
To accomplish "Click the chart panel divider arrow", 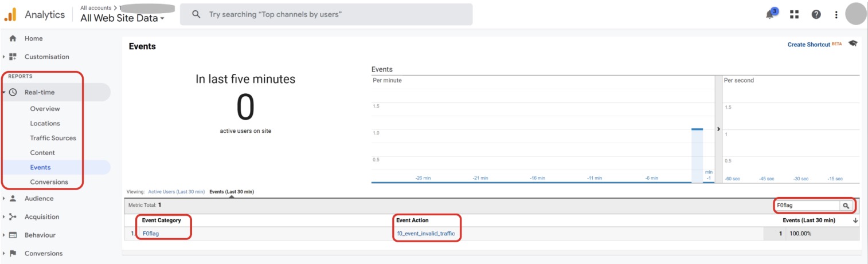I will (718, 129).
